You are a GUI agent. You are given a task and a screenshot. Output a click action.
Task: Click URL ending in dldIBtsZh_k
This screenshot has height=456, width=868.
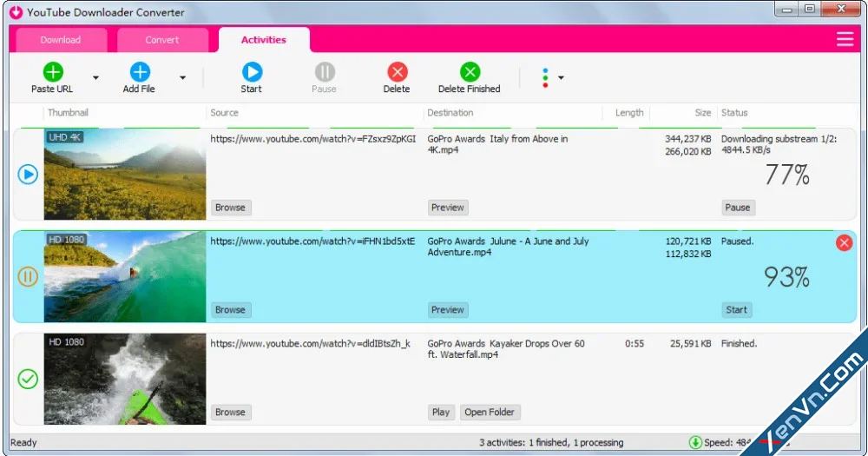click(x=311, y=344)
